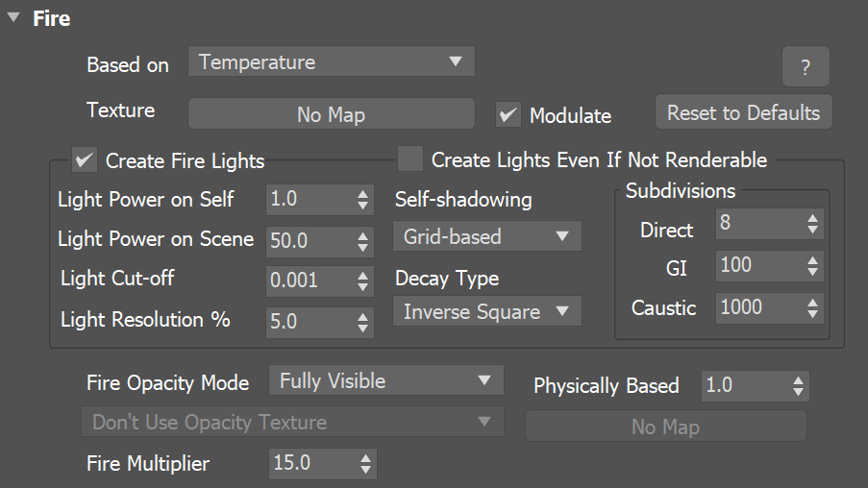This screenshot has height=488, width=868.
Task: Click the Light Cut-off spinner arrows
Action: 362,281
